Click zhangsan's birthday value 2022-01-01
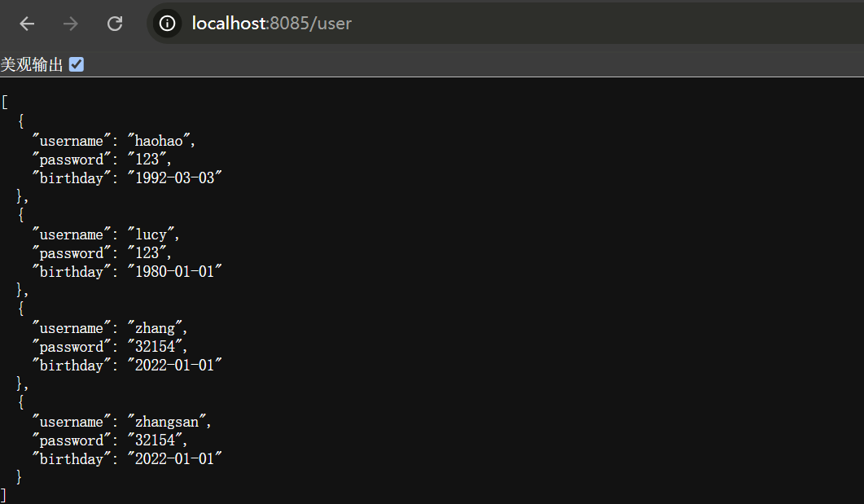Screen dimensions: 864x504 (x=173, y=459)
